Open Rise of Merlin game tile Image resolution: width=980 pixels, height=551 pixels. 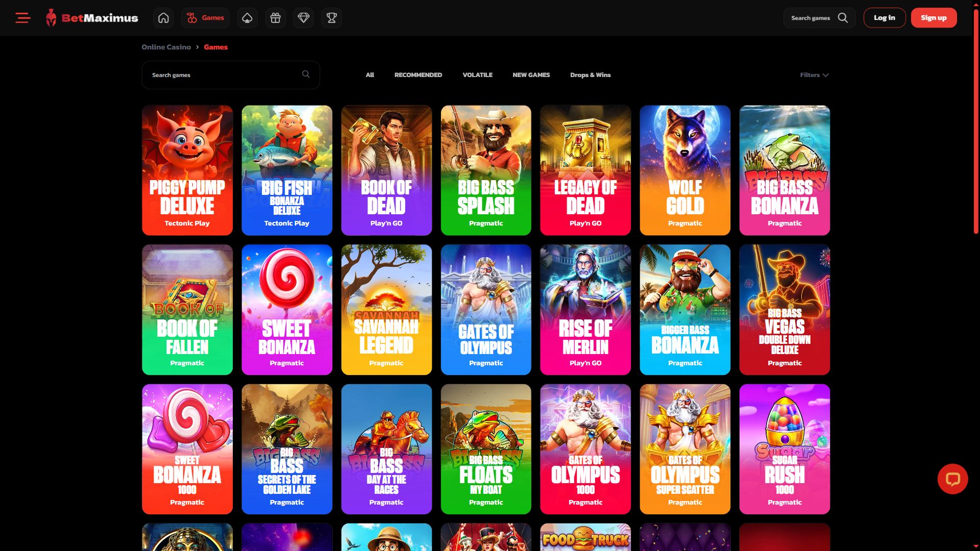point(585,310)
